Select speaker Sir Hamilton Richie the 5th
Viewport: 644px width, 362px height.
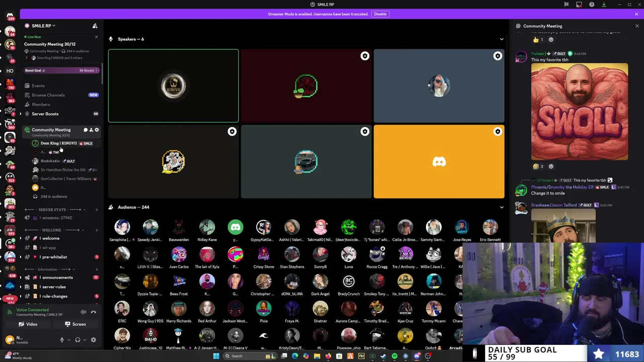tap(63, 170)
